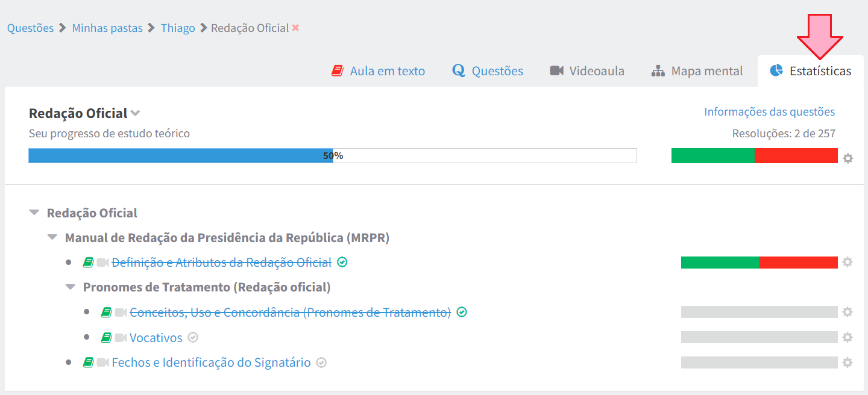The height and width of the screenshot is (395, 868).
Task: Go to Minhas pastas in breadcrumb
Action: 107,28
